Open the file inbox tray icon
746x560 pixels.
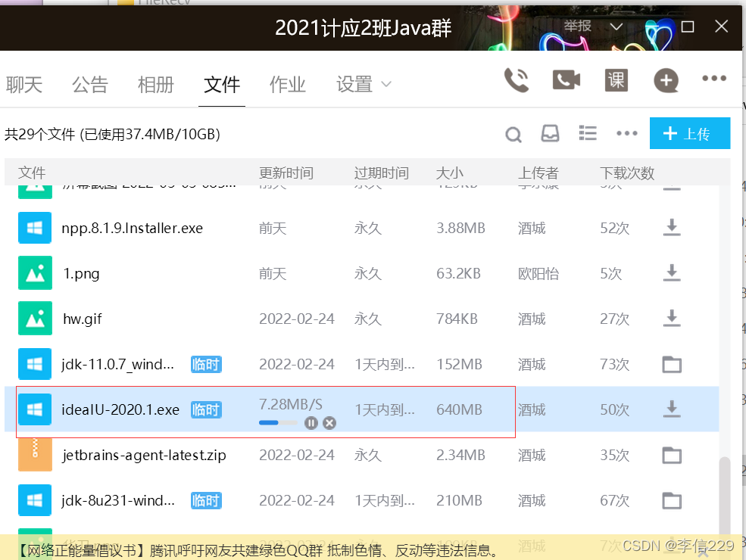[550, 134]
